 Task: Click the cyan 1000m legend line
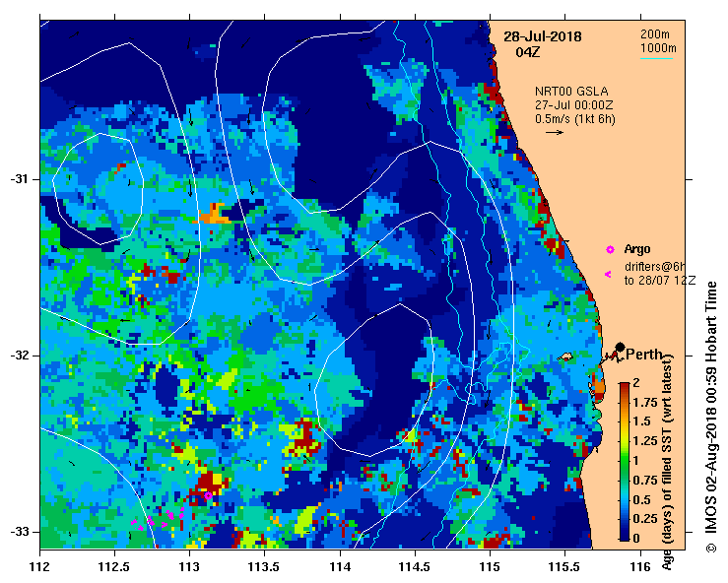[656, 58]
